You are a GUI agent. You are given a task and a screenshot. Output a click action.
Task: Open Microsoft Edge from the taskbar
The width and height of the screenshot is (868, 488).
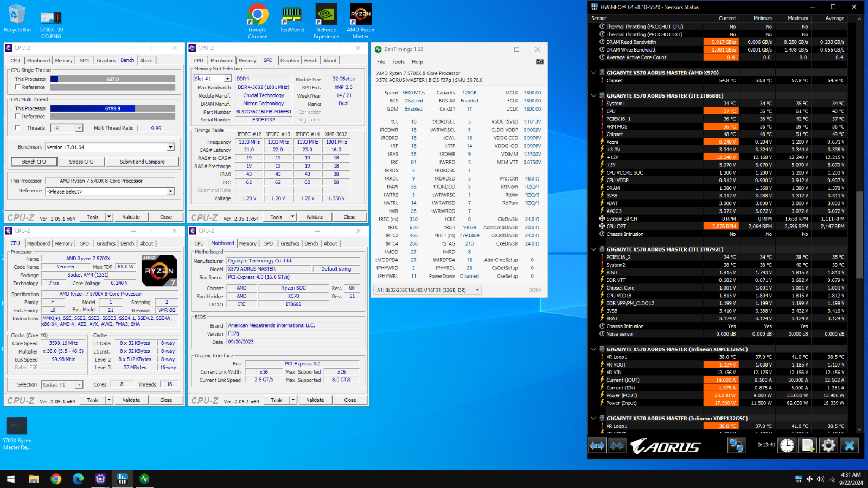(x=78, y=479)
